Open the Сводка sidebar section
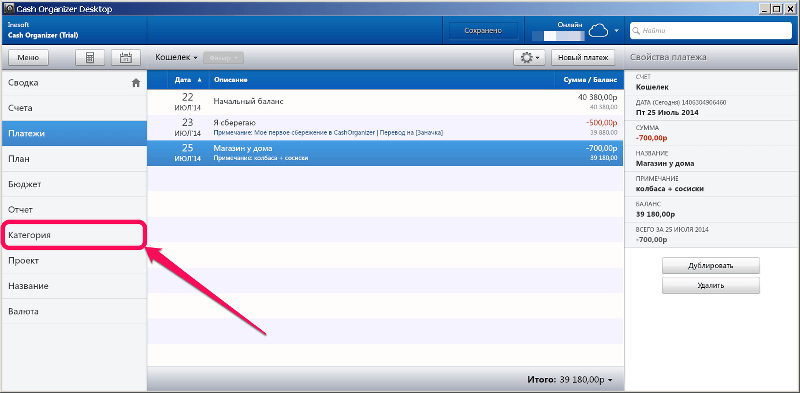This screenshot has width=800, height=393. 73,83
